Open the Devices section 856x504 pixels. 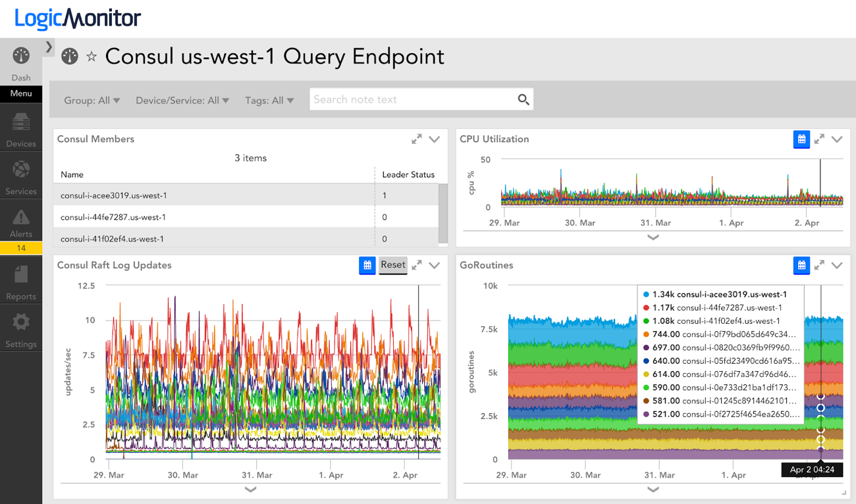click(x=21, y=128)
